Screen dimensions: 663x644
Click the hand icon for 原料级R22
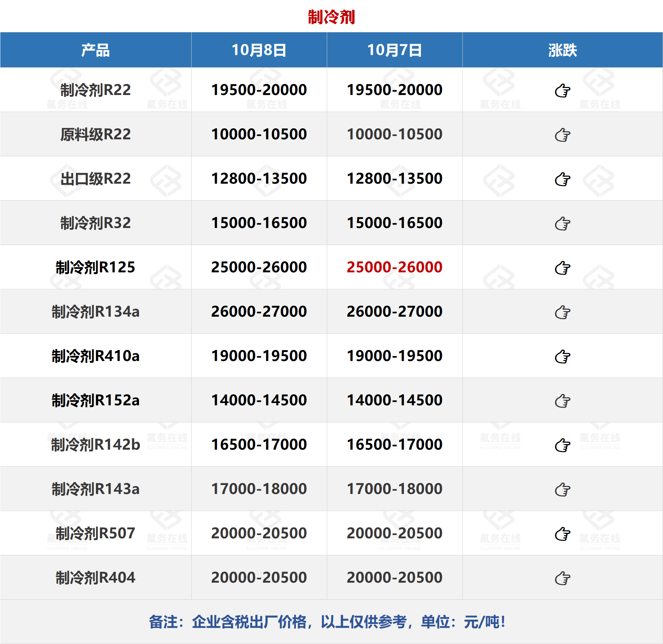(x=562, y=135)
